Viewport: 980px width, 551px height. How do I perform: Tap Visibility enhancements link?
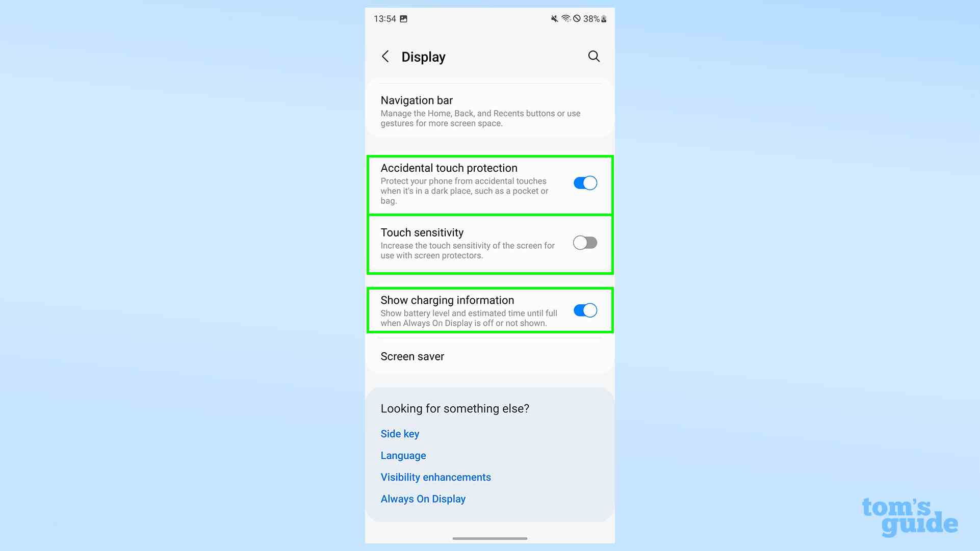435,476
